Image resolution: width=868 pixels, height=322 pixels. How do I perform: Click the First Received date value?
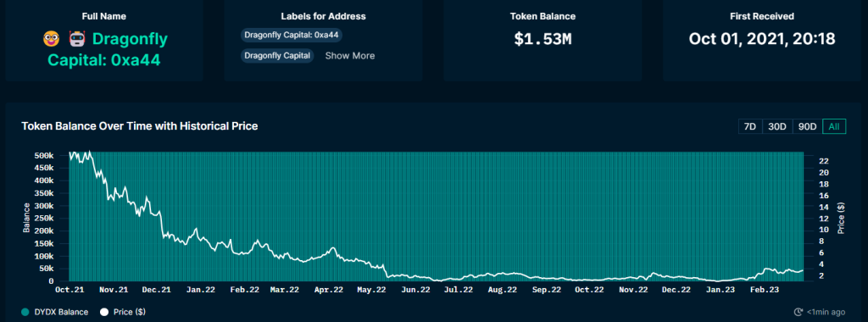[x=762, y=39]
